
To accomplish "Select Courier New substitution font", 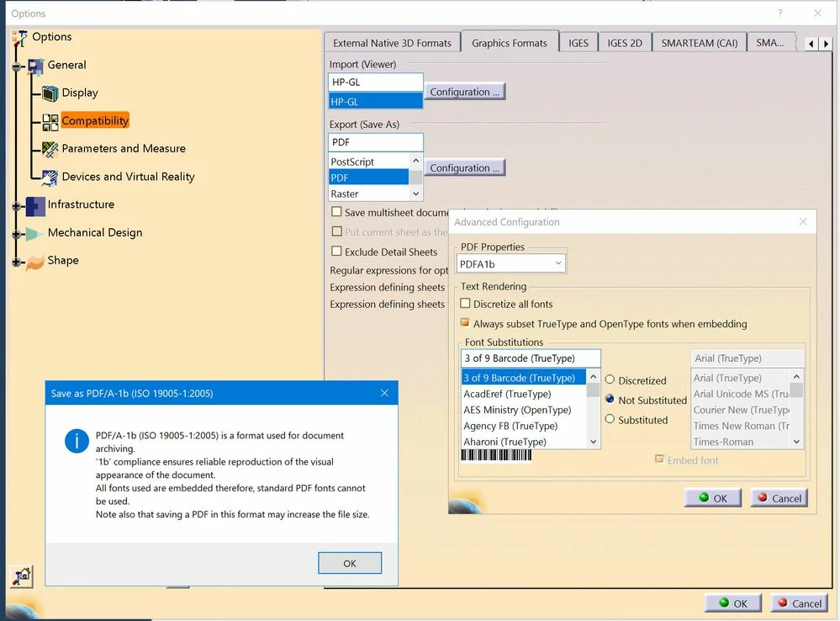I will [741, 410].
